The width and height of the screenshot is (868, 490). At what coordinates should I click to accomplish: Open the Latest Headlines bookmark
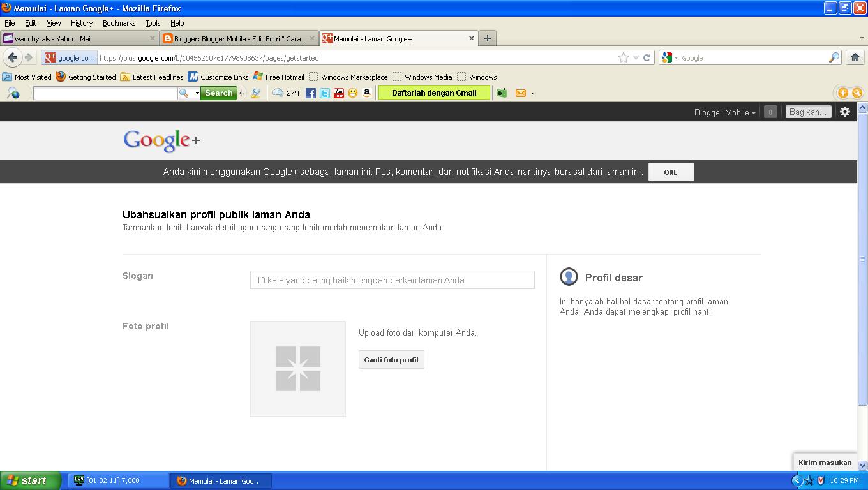click(x=152, y=77)
